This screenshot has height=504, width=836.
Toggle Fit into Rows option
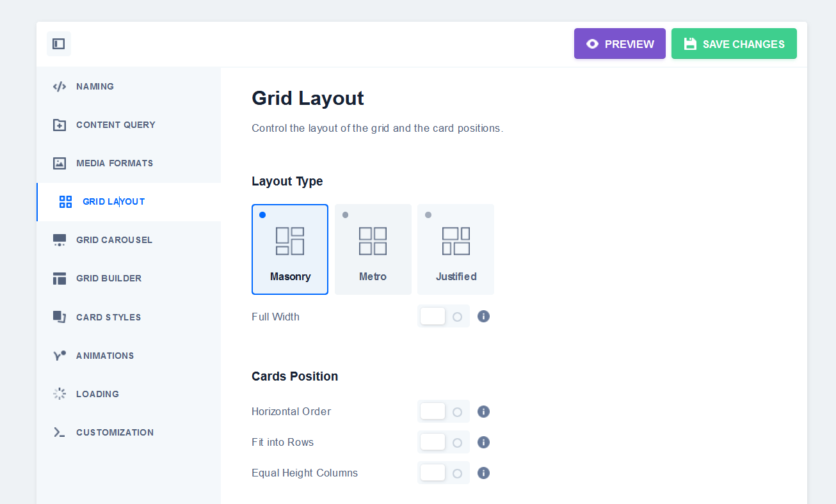coord(443,443)
